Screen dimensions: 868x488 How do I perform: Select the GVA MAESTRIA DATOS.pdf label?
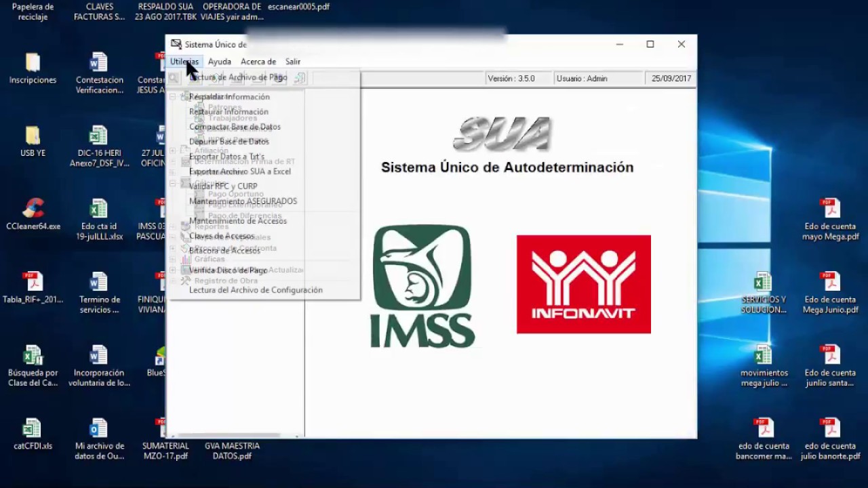click(232, 451)
